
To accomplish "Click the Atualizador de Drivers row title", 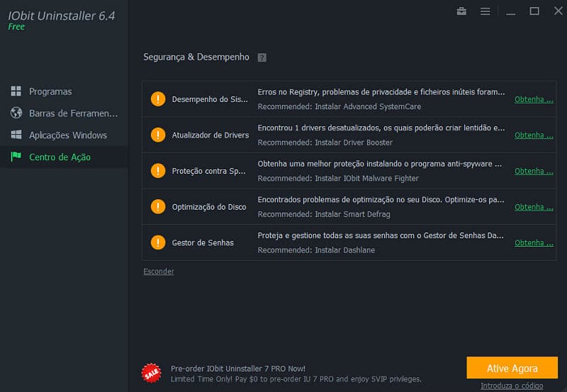I will [210, 135].
